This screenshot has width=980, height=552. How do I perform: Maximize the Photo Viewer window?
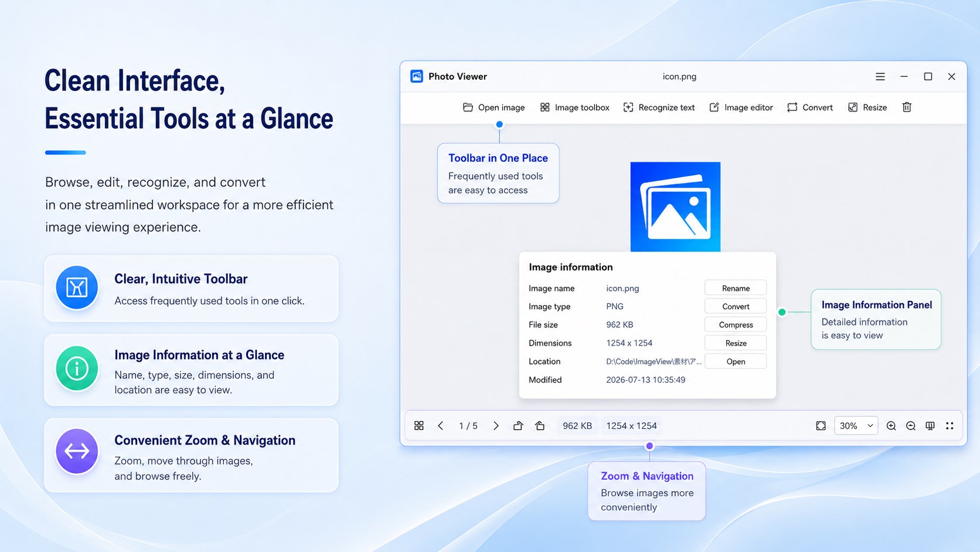[x=928, y=77]
